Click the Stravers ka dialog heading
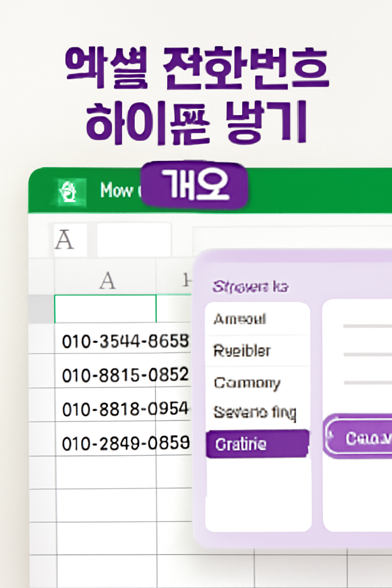 (x=250, y=286)
